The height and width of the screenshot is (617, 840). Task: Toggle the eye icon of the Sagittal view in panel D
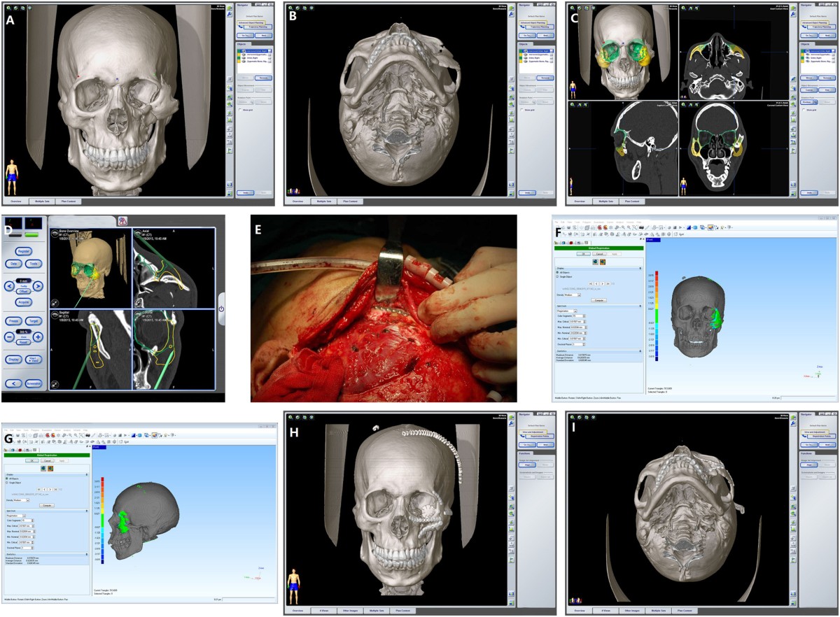click(54, 315)
